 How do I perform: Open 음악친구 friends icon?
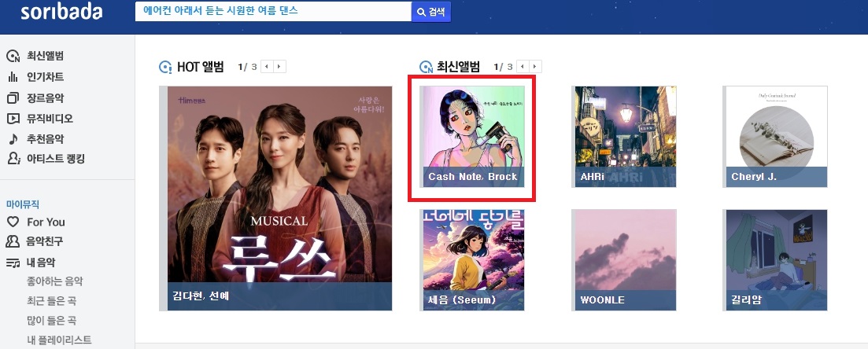13,241
